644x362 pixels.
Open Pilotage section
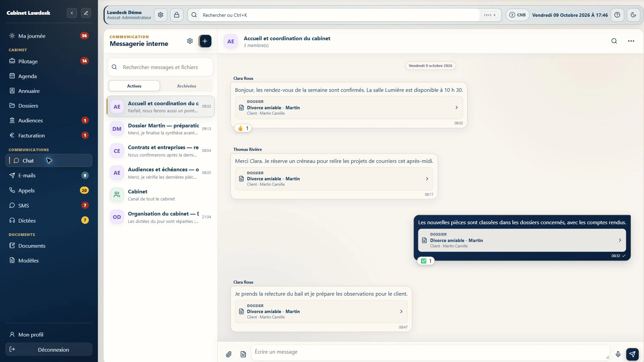click(49, 61)
